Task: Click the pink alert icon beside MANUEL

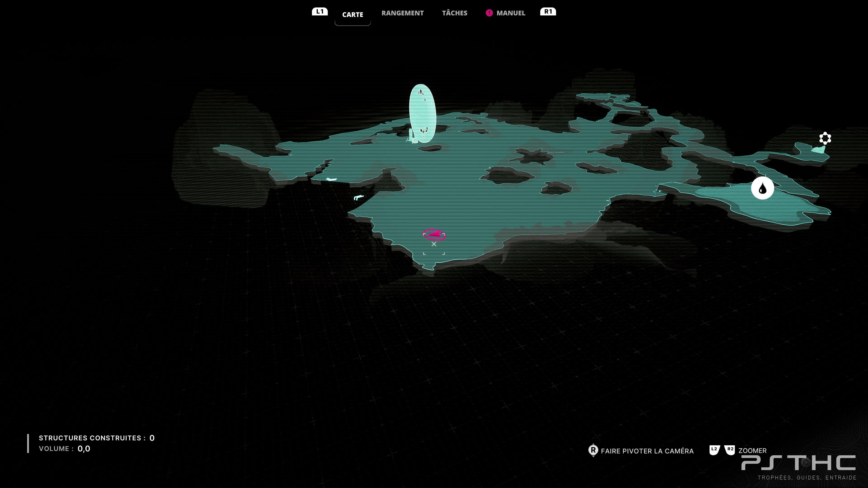Action: (x=489, y=13)
